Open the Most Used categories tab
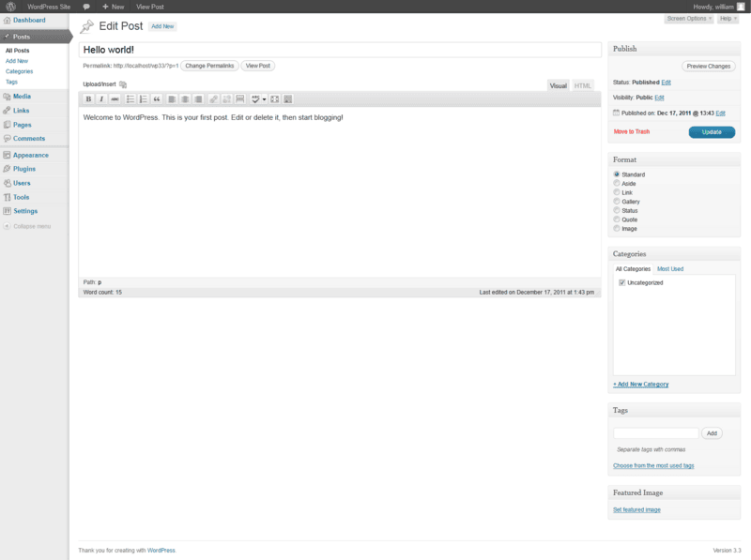This screenshot has height=560, width=751. (x=670, y=269)
